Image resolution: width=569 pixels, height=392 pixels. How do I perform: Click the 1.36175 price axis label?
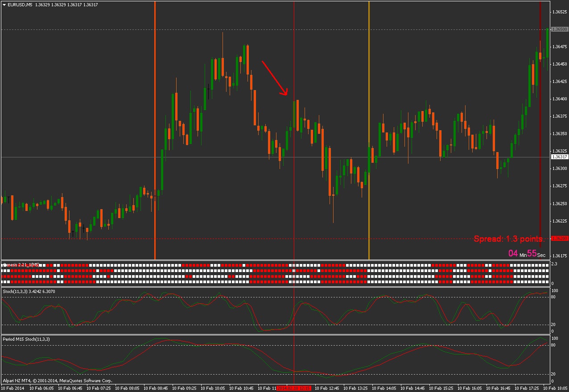tap(559, 256)
